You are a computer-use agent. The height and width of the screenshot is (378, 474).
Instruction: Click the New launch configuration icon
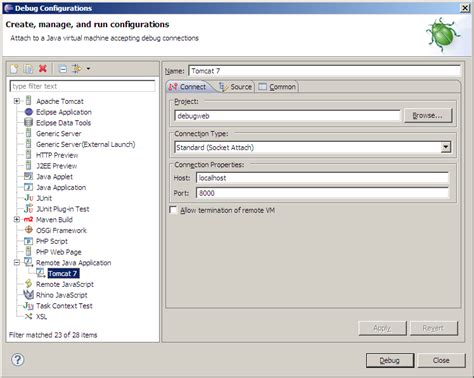[x=14, y=69]
